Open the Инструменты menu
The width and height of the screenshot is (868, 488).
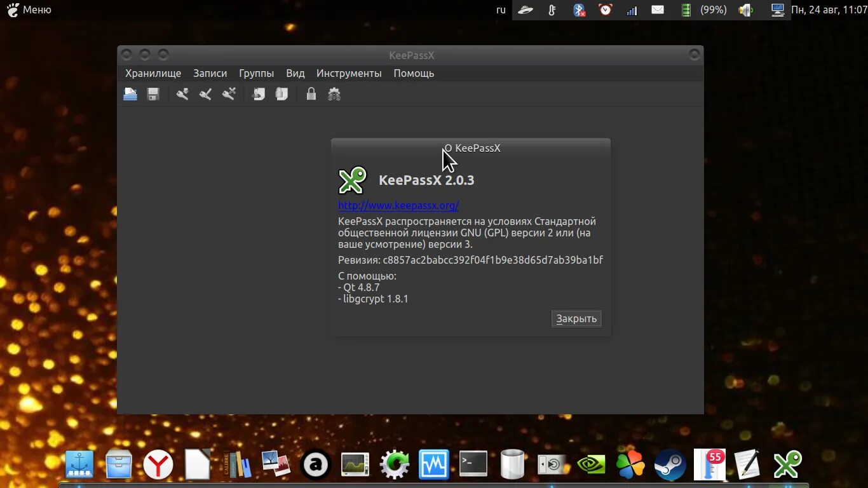[349, 73]
